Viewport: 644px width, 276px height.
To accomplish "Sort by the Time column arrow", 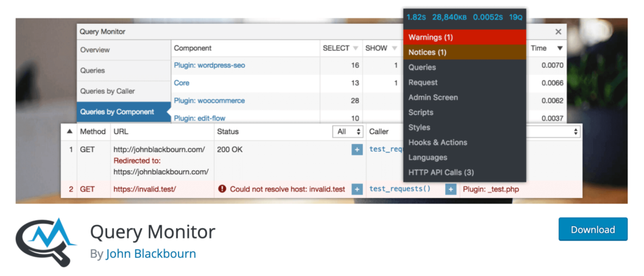I will [559, 48].
